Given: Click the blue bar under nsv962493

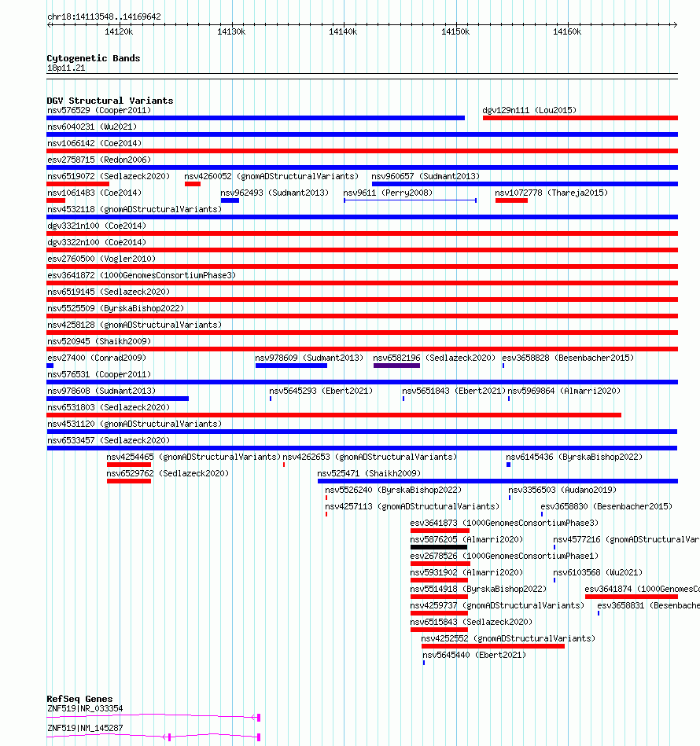Looking at the screenshot, I should tap(230, 200).
